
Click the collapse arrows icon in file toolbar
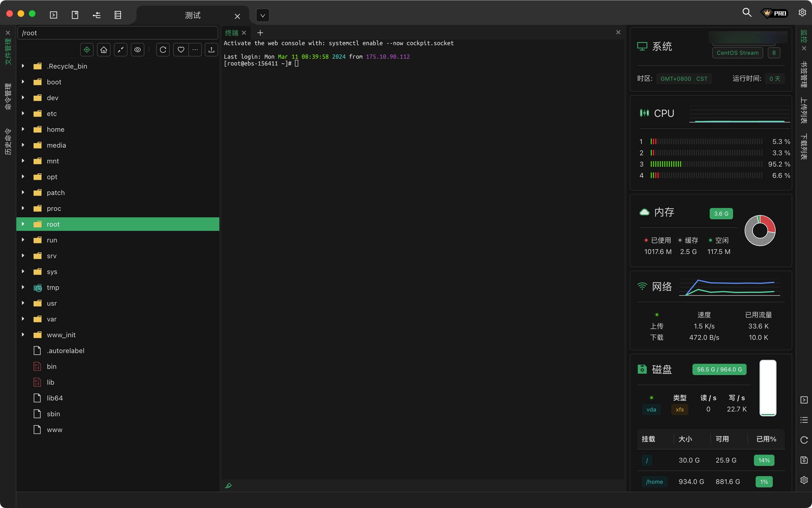click(120, 50)
